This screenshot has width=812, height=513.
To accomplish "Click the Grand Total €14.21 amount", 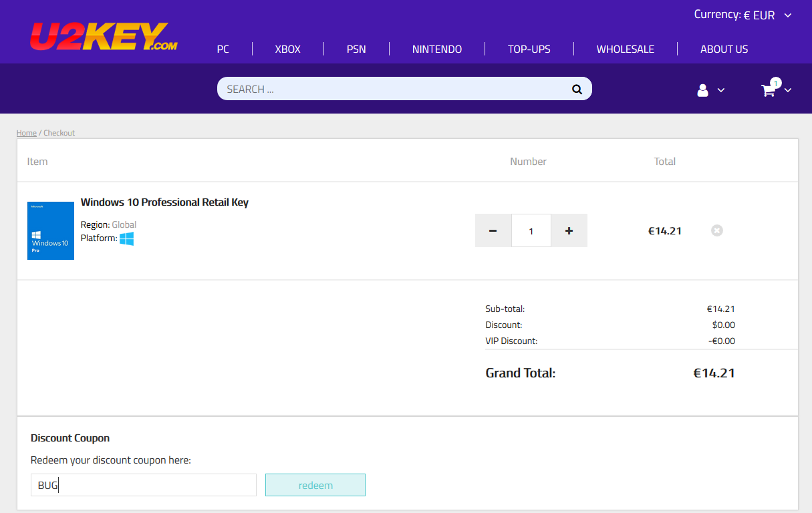I will pos(714,373).
